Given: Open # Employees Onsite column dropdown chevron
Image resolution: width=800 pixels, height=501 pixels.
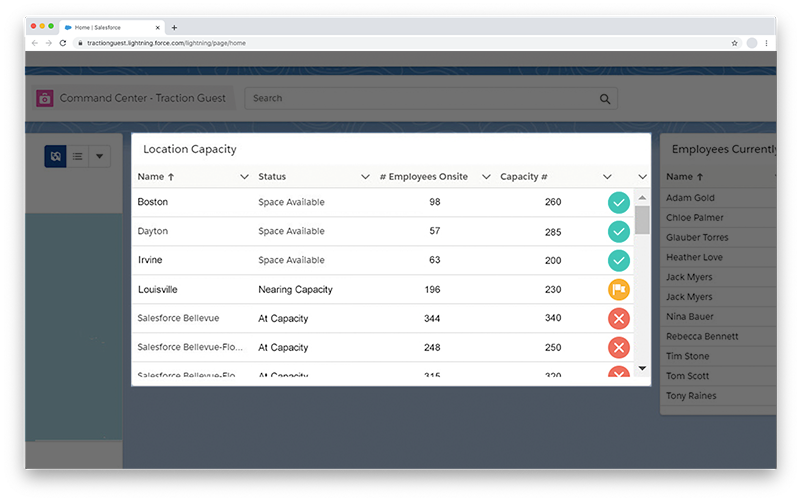Looking at the screenshot, I should pos(486,177).
